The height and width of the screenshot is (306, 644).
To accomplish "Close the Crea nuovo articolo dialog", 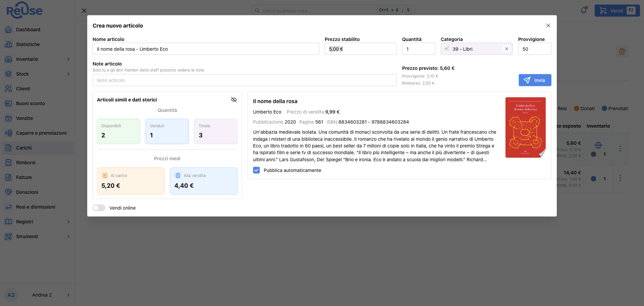I will coord(548,26).
